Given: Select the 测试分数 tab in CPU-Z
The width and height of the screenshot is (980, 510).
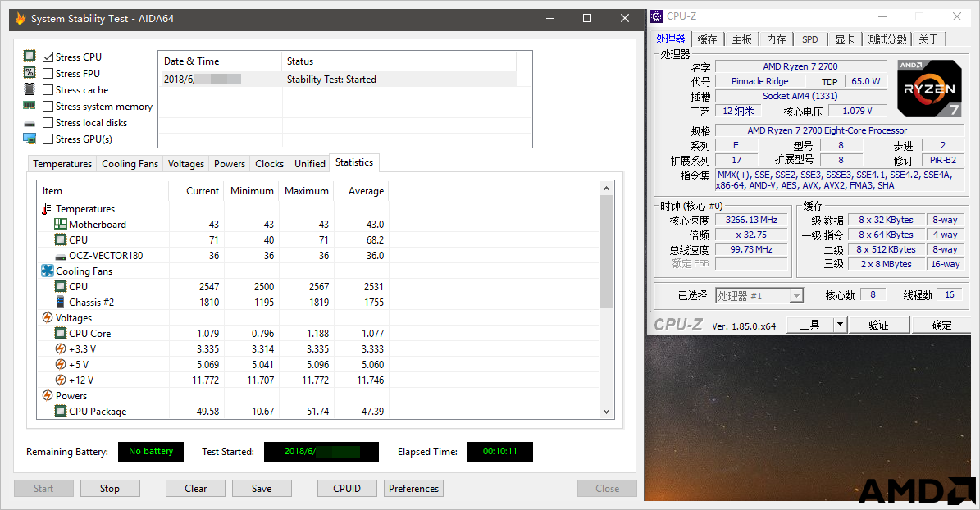Looking at the screenshot, I should click(x=887, y=39).
